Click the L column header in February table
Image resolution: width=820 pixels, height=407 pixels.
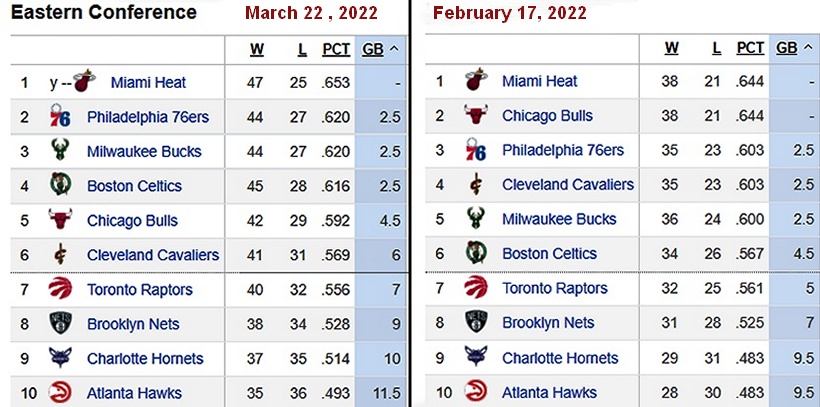[x=716, y=48]
